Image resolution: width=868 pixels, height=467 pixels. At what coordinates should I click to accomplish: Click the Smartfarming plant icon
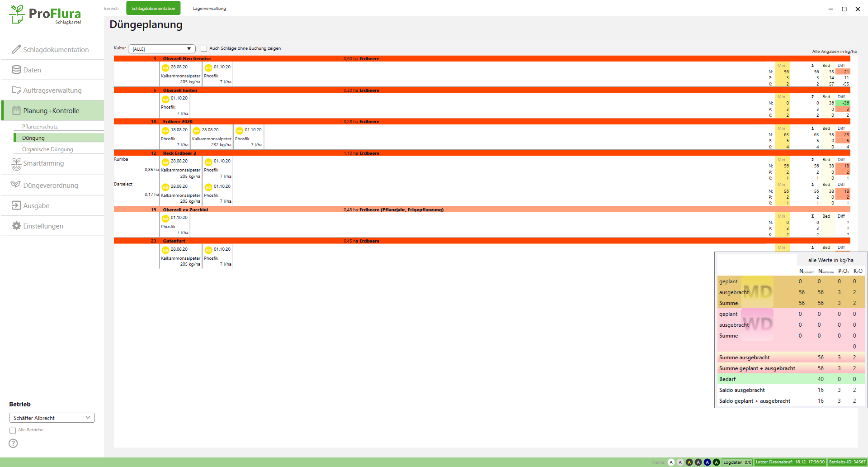click(x=16, y=164)
